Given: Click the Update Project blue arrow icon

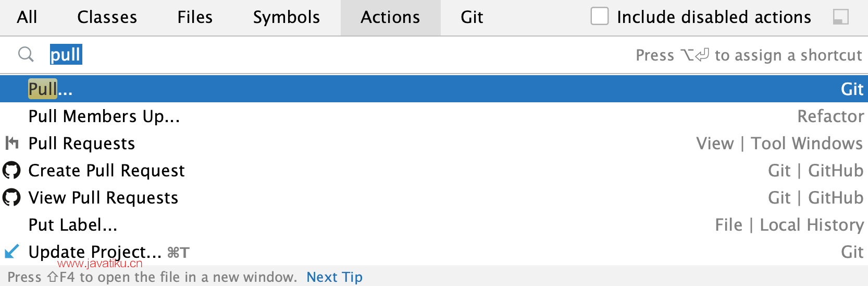Looking at the screenshot, I should click(11, 252).
